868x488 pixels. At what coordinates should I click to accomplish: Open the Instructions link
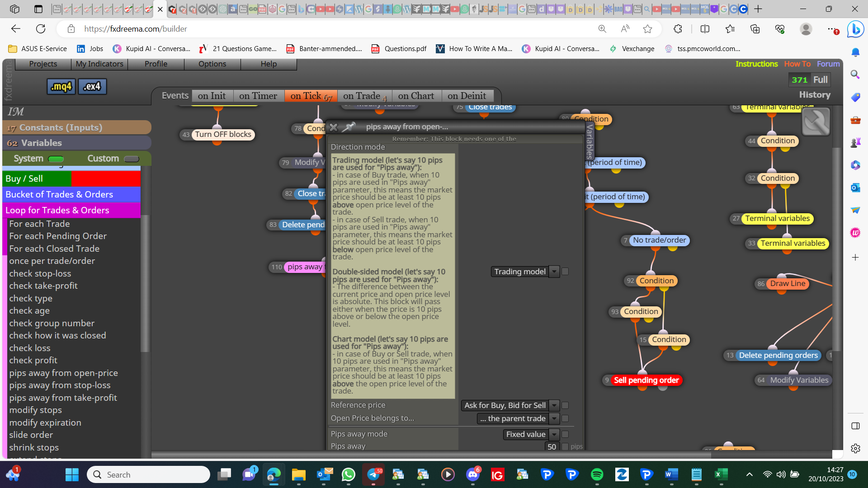point(756,64)
